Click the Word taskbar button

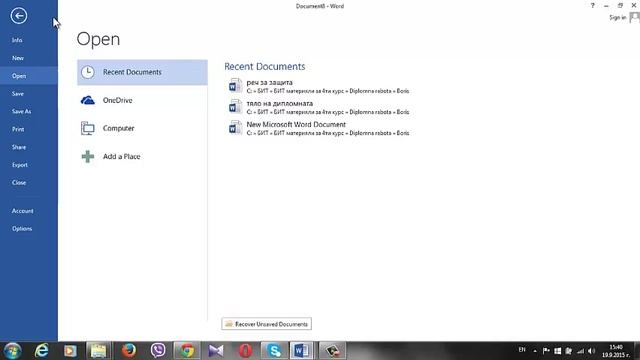301,351
